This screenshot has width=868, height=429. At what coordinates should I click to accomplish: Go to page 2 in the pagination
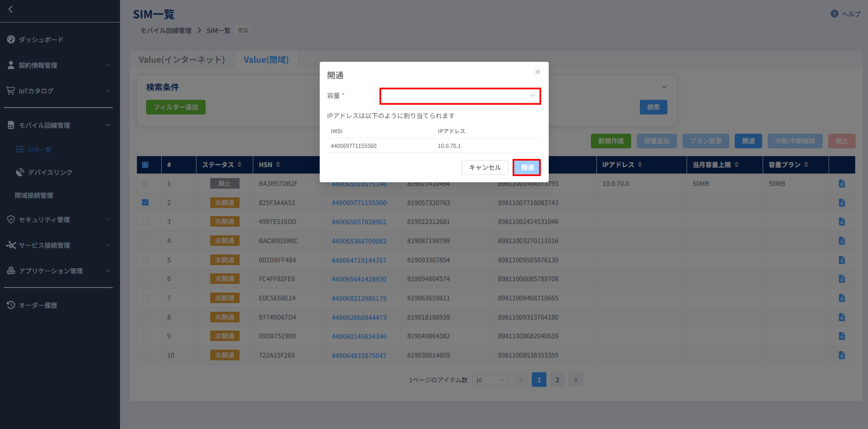pos(557,380)
